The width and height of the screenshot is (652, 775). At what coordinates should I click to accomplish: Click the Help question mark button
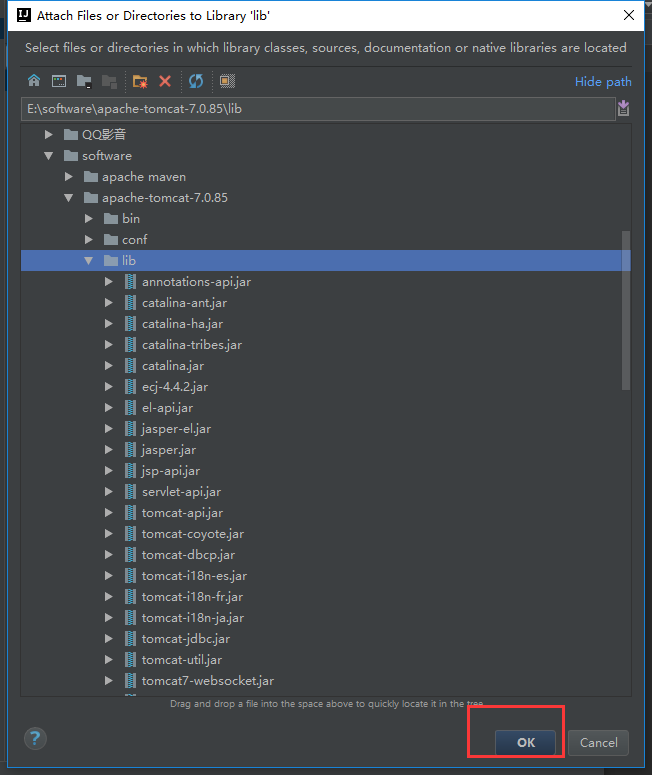tap(35, 739)
